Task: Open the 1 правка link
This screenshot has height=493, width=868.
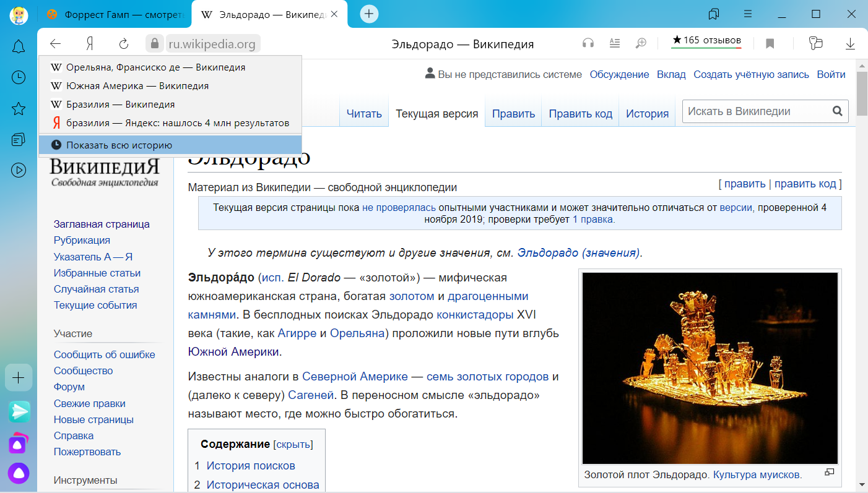Action: [x=592, y=219]
